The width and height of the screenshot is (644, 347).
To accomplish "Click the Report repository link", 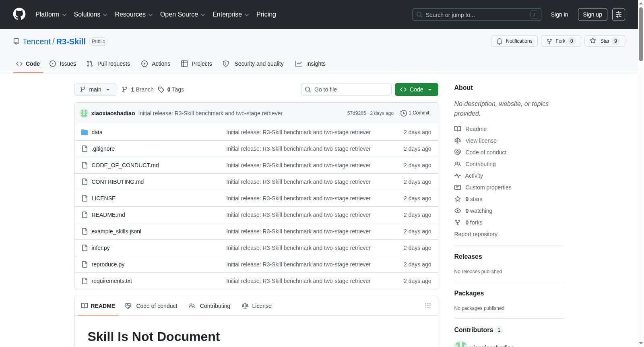I will click(476, 234).
